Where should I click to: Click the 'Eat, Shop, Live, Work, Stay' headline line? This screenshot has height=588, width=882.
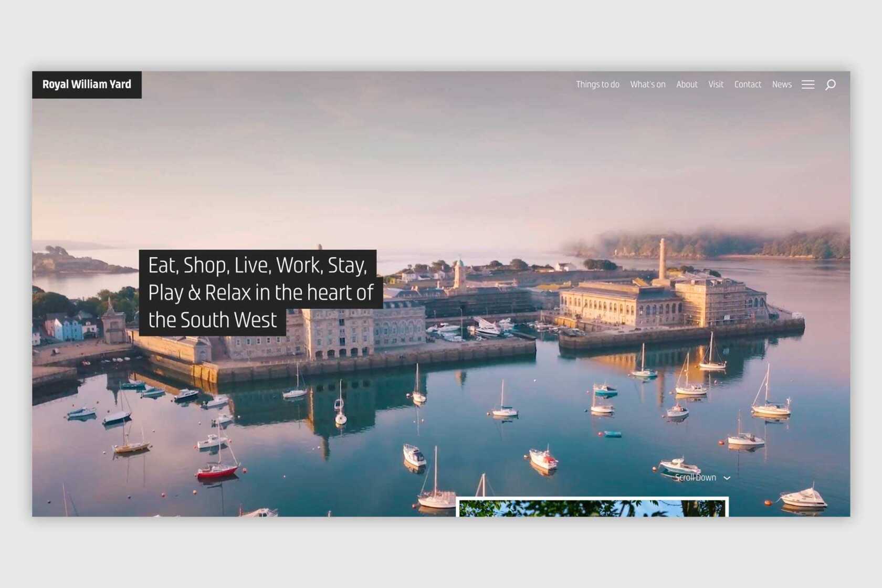tap(257, 265)
